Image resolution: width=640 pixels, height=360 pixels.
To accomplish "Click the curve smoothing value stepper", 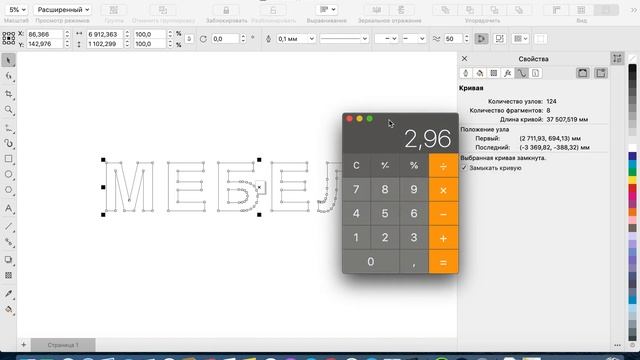I will pyautogui.click(x=467, y=39).
